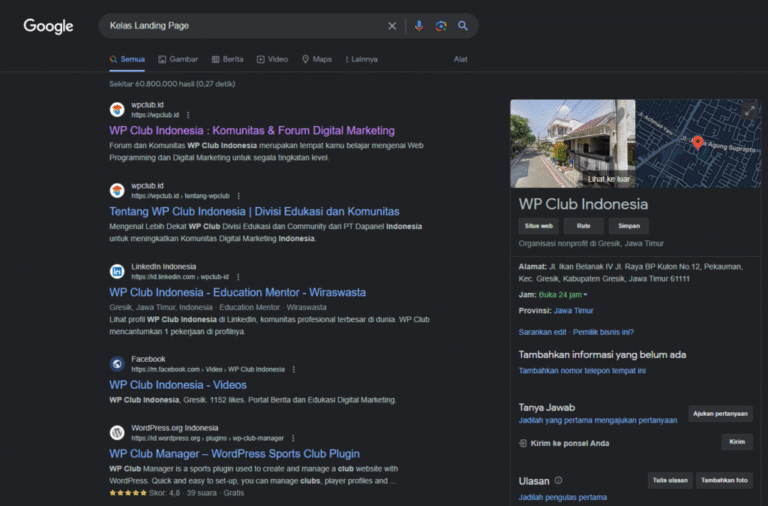
Task: Open WP Club Indonesia Komunitas & Forum link
Action: point(251,130)
